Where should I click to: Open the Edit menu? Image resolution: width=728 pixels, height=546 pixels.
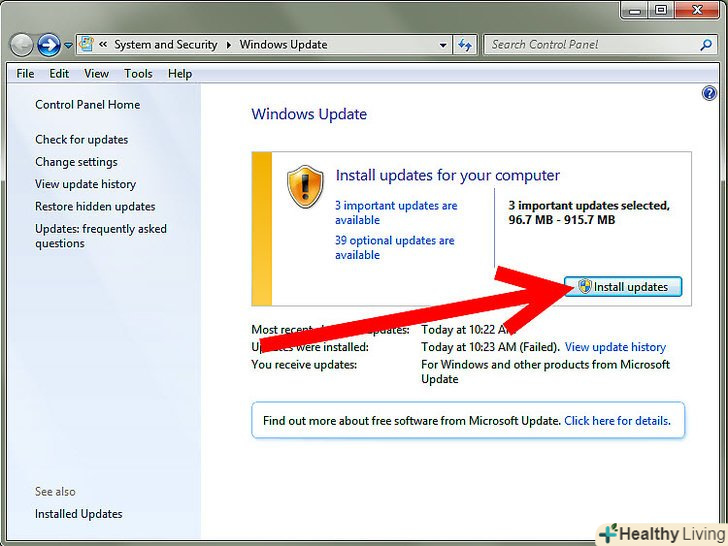59,74
